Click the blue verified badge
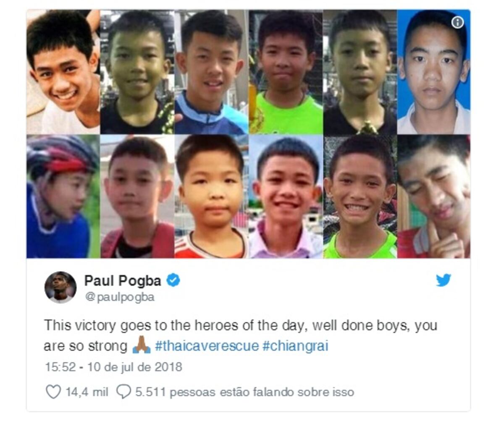504x421 pixels. [x=173, y=280]
